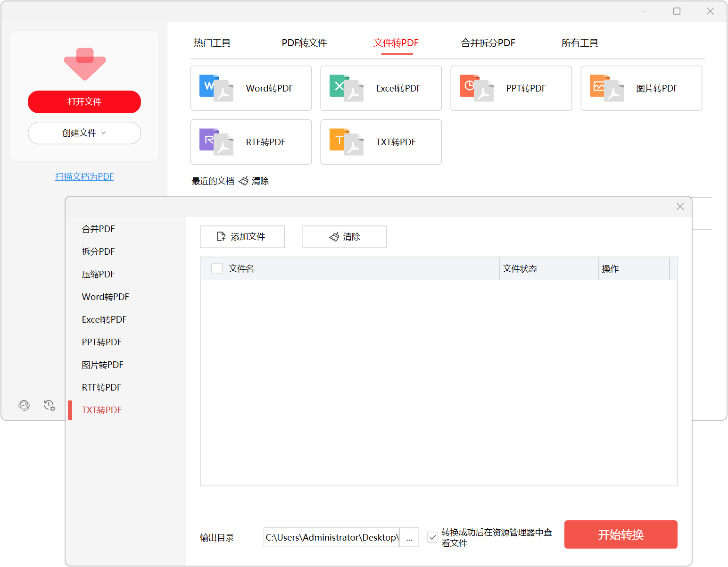
Task: Click the add-file page icon in 添加文件
Action: (221, 237)
